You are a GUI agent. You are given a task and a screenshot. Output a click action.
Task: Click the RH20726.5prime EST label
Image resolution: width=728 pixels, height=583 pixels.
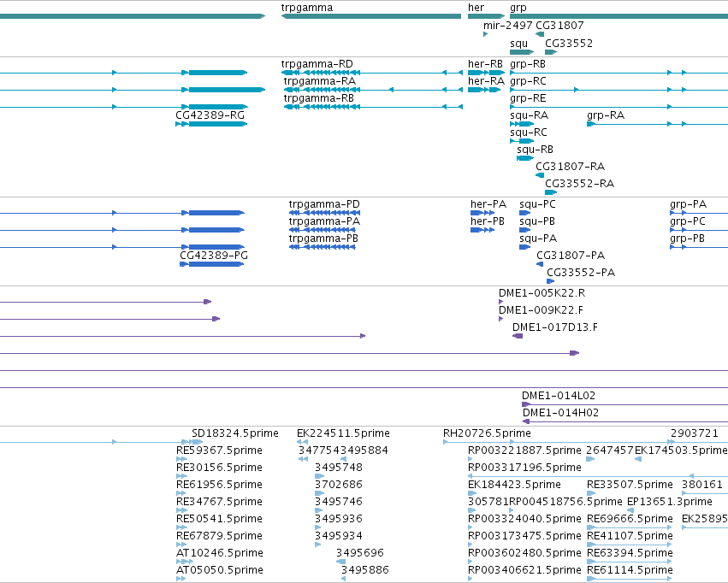point(487,433)
